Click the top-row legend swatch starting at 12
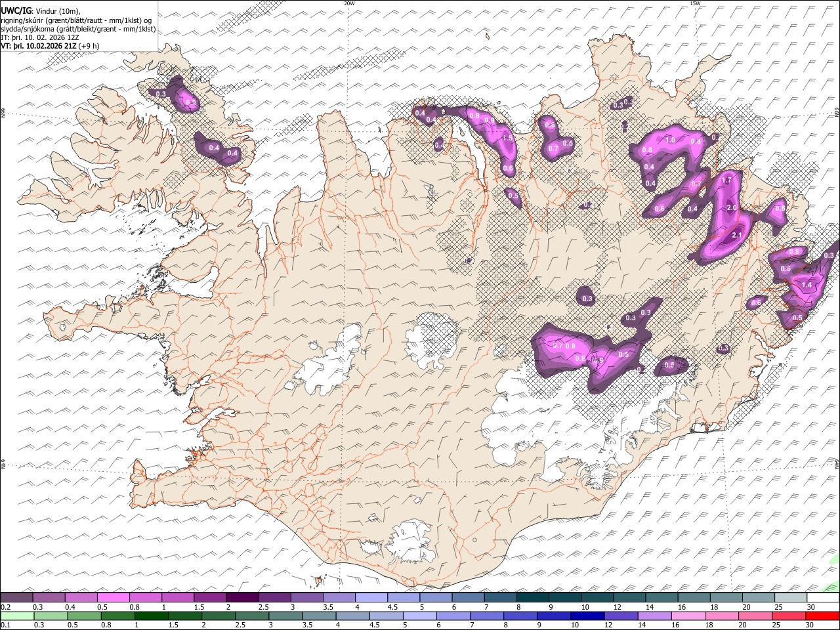This screenshot has height=630, width=840. click(x=630, y=598)
